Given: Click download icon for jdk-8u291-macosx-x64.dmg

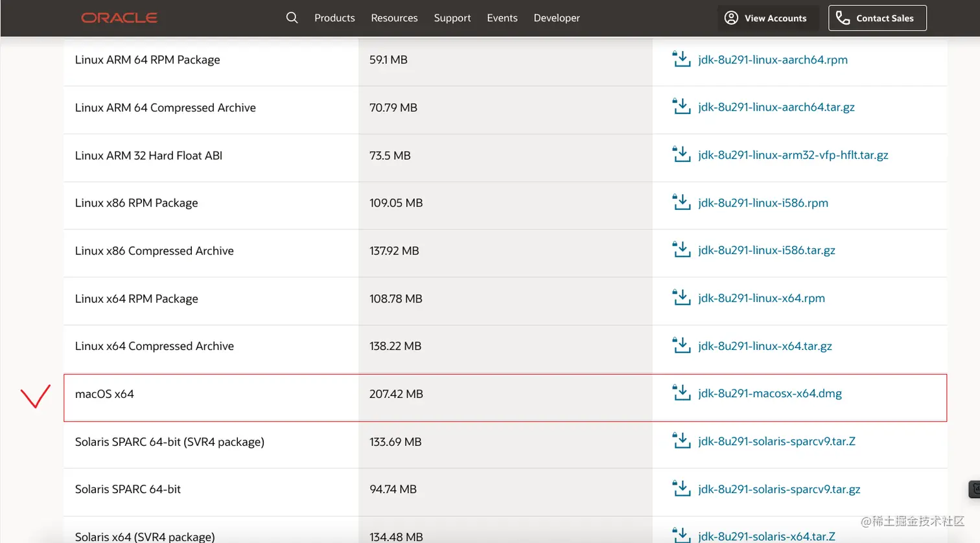Looking at the screenshot, I should (681, 393).
